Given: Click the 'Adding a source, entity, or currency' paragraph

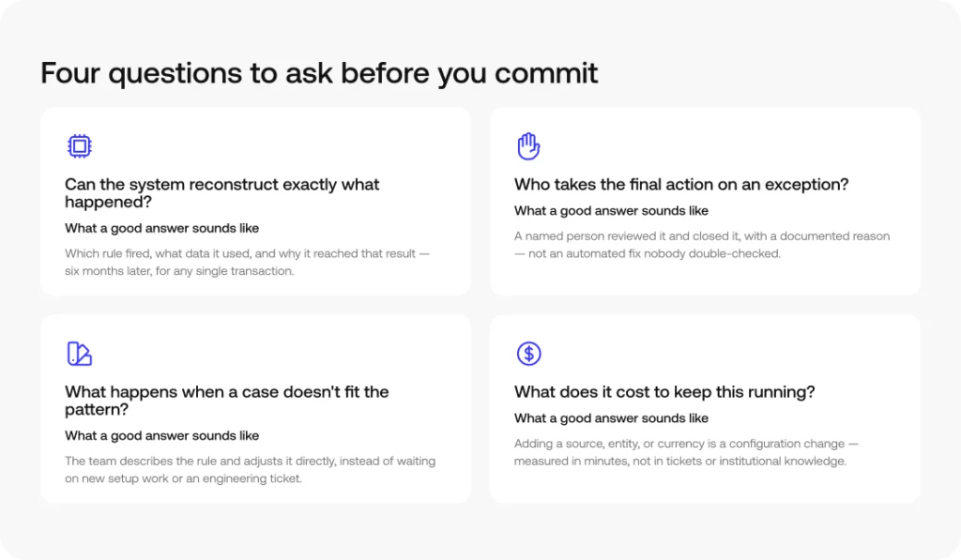Looking at the screenshot, I should click(686, 452).
